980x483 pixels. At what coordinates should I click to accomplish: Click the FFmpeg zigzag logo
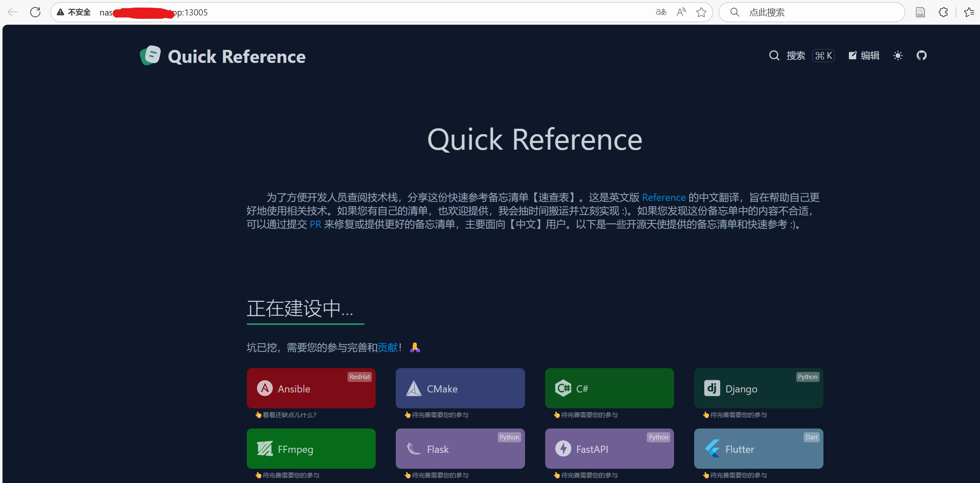(x=265, y=449)
